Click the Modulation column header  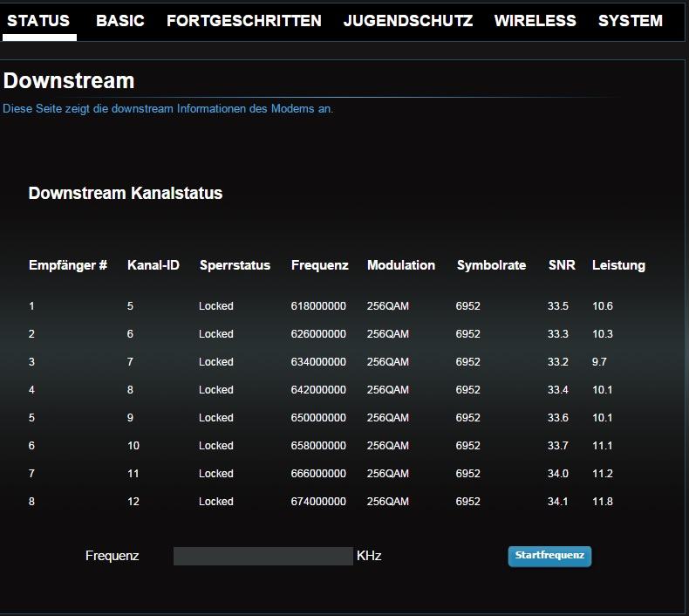400,265
